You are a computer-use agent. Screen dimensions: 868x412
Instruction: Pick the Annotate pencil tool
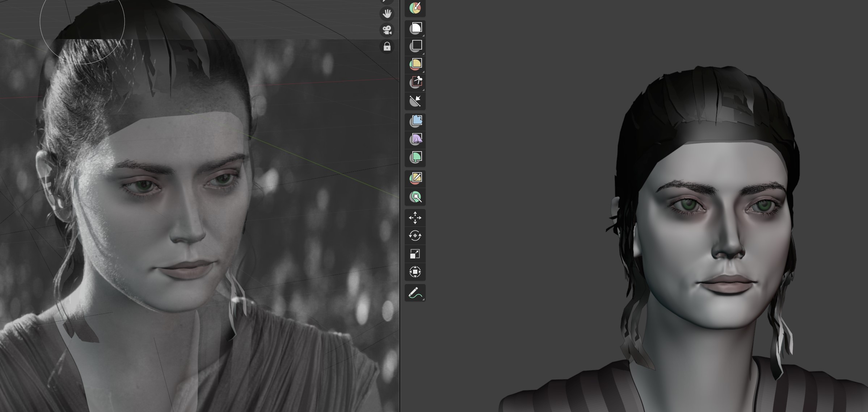tap(415, 293)
